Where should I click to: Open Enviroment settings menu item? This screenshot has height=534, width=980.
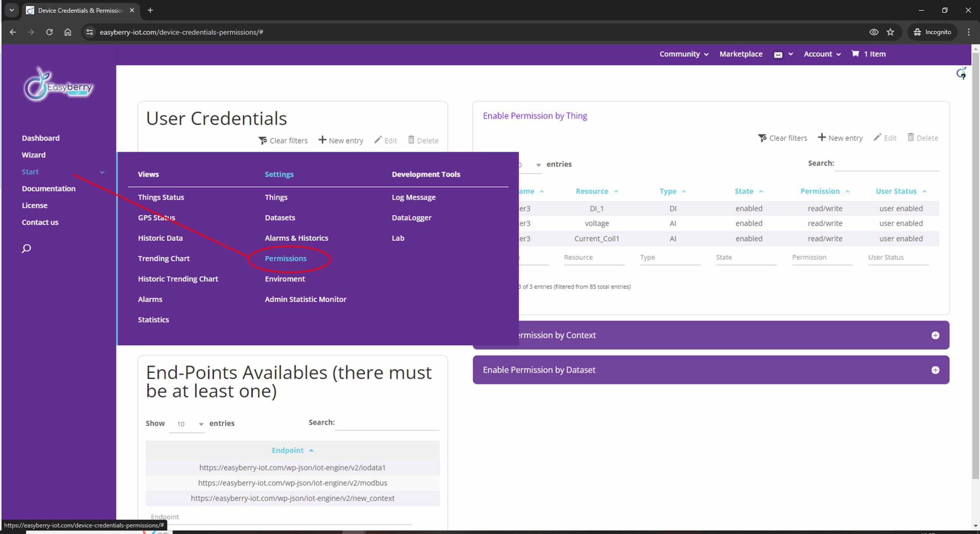click(x=285, y=279)
